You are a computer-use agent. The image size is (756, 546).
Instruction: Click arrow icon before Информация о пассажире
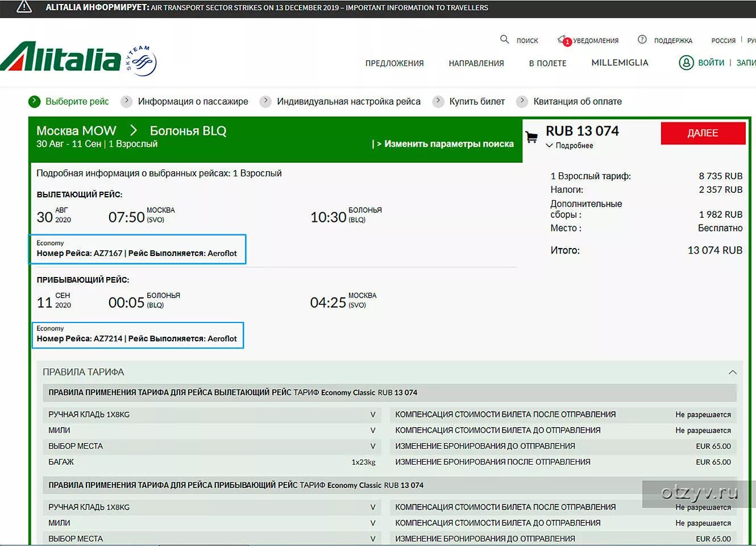tap(126, 101)
